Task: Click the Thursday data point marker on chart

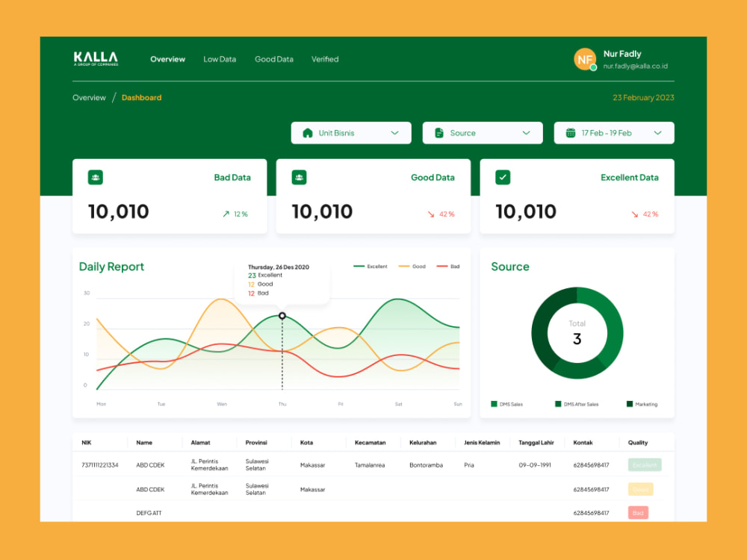Action: click(282, 316)
